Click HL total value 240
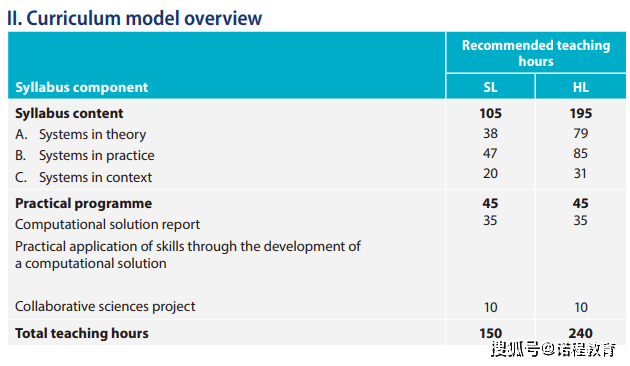This screenshot has height=366, width=630. pyautogui.click(x=581, y=333)
